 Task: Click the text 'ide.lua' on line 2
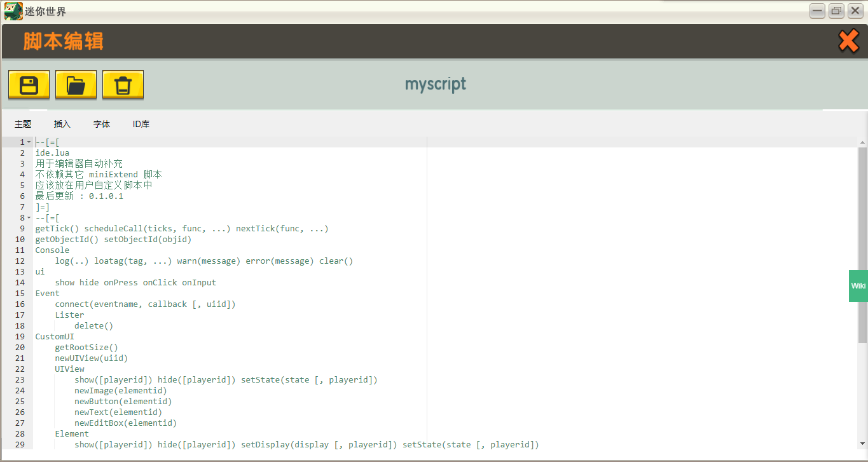(x=52, y=153)
